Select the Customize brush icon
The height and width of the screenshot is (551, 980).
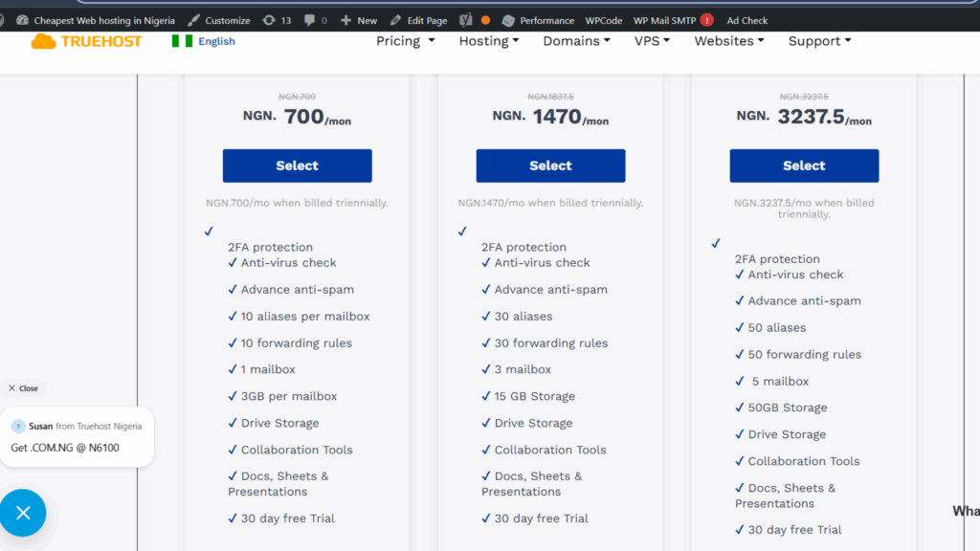(194, 19)
